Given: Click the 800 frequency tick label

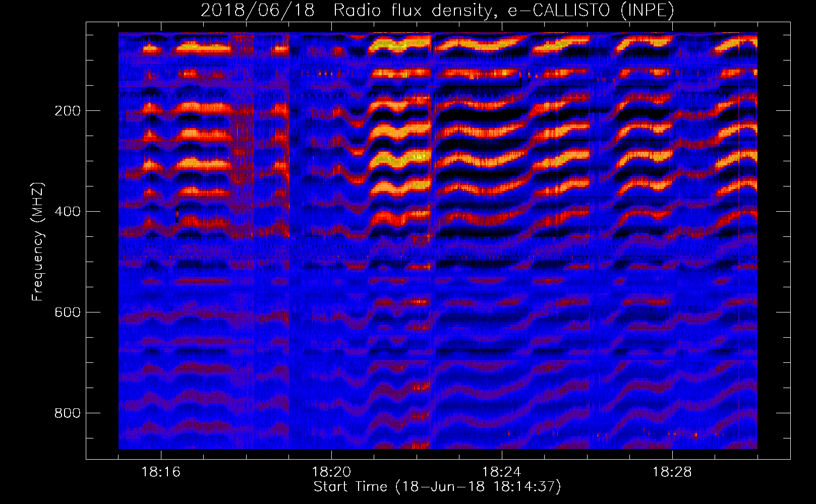Looking at the screenshot, I should [67, 413].
